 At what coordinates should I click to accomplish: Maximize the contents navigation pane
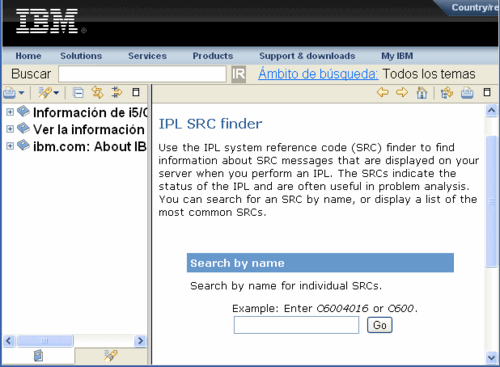pyautogui.click(x=136, y=92)
